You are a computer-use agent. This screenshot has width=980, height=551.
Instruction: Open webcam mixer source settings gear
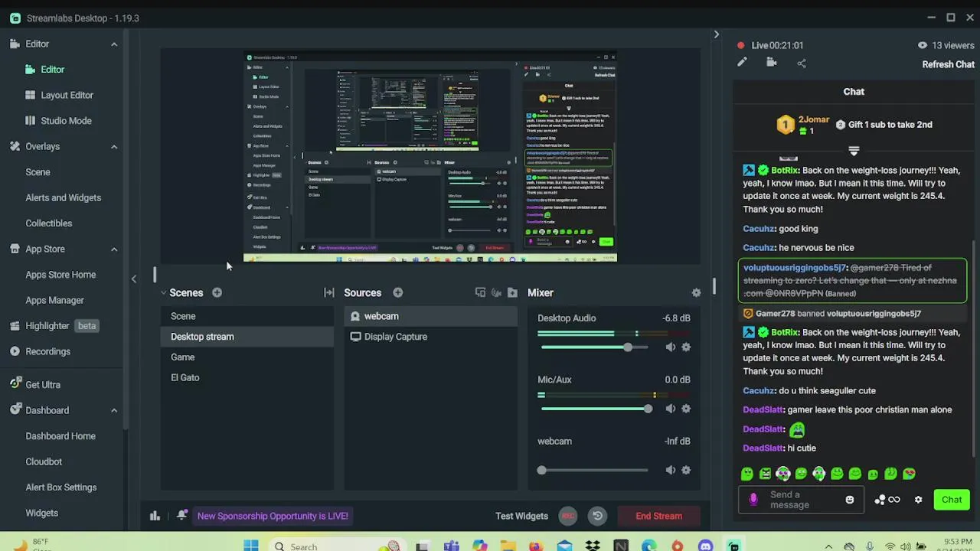coord(686,470)
